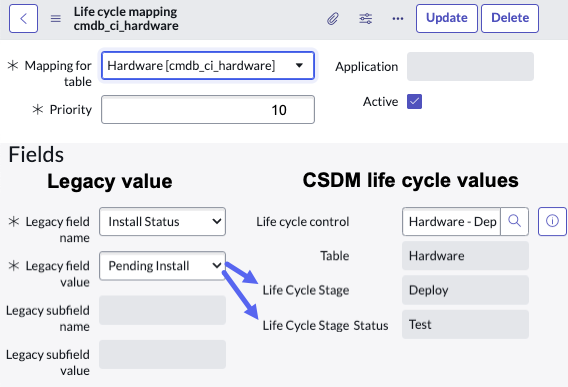Click the 'Life cycle mapping' title text
Screen dimensions: 568x387
pos(125,12)
